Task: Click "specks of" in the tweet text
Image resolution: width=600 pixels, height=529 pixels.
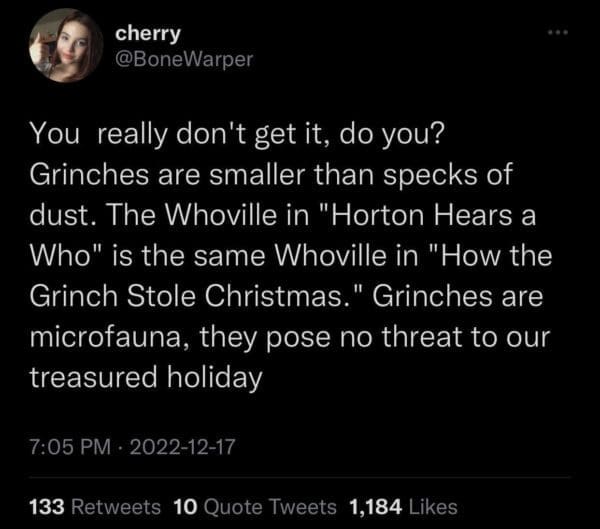Action: point(470,175)
